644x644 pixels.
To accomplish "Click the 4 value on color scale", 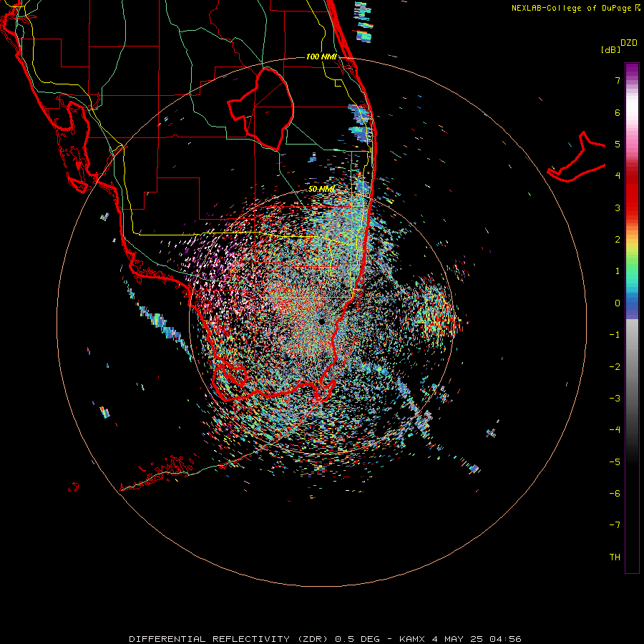I will pyautogui.click(x=618, y=176).
